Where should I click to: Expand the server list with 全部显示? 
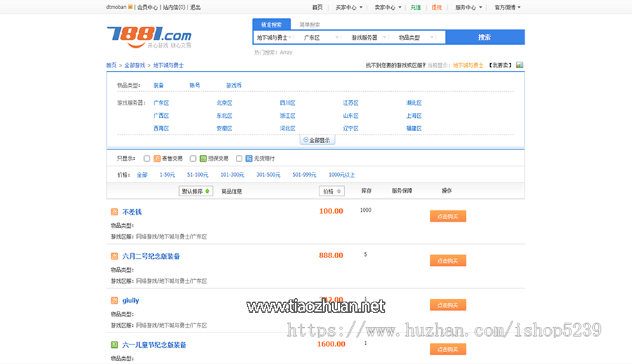click(316, 140)
